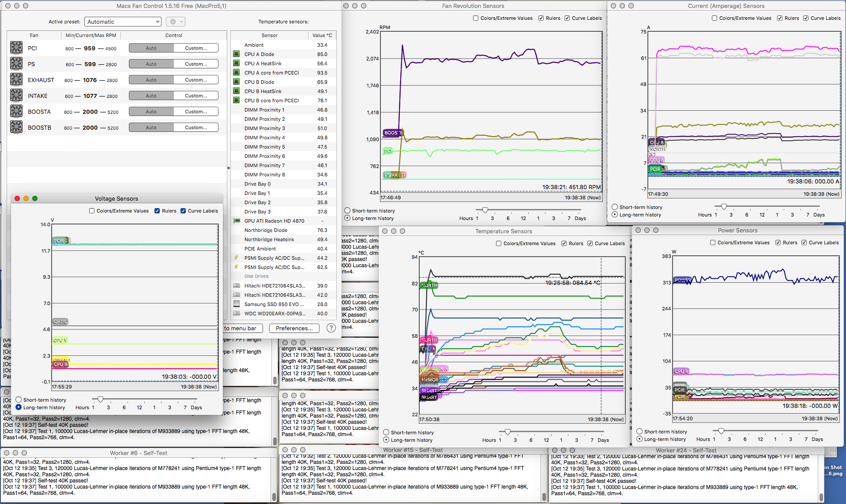Screen dimensions: 846x504
Task: Click the Samsung SSD 850 EVO drive icon
Action: point(237,304)
